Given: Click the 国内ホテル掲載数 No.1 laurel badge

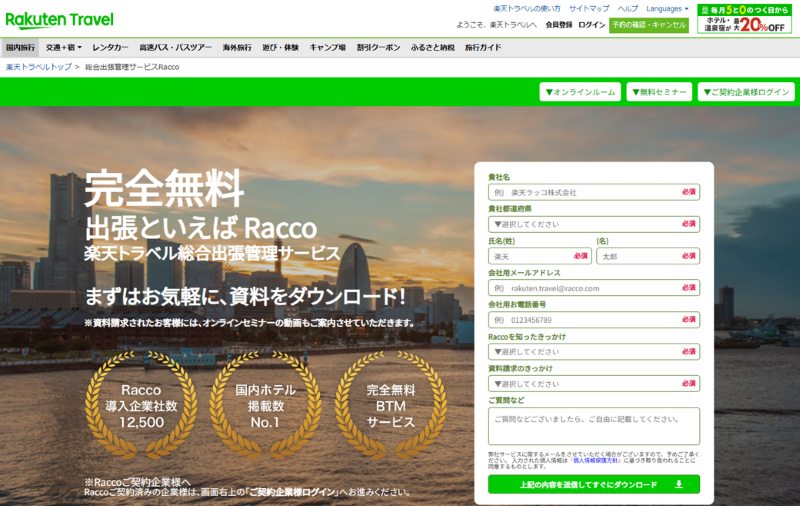Looking at the screenshot, I should (x=265, y=406).
